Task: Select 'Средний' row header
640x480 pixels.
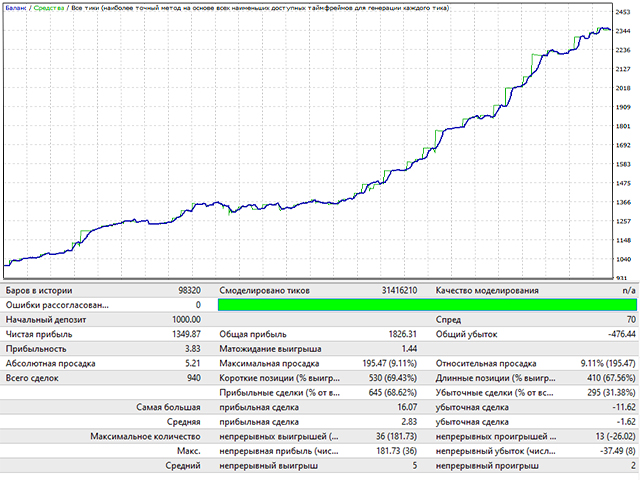Action: pos(183,466)
